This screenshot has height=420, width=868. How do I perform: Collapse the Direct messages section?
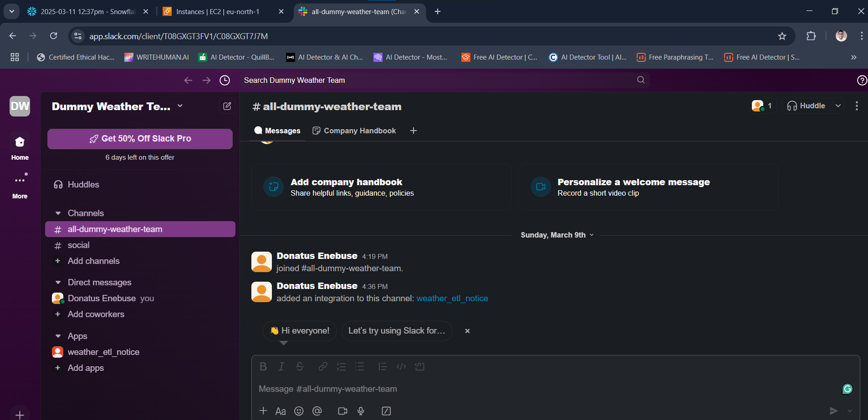point(58,282)
